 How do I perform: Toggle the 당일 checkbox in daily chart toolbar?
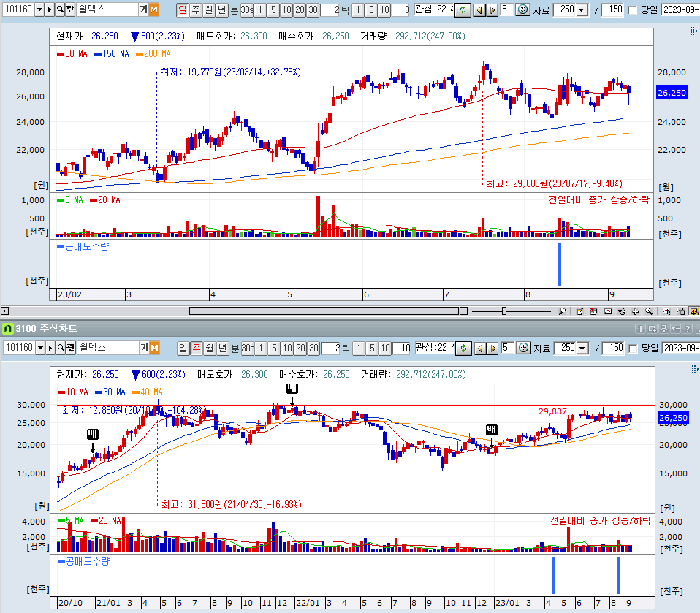coord(632,10)
